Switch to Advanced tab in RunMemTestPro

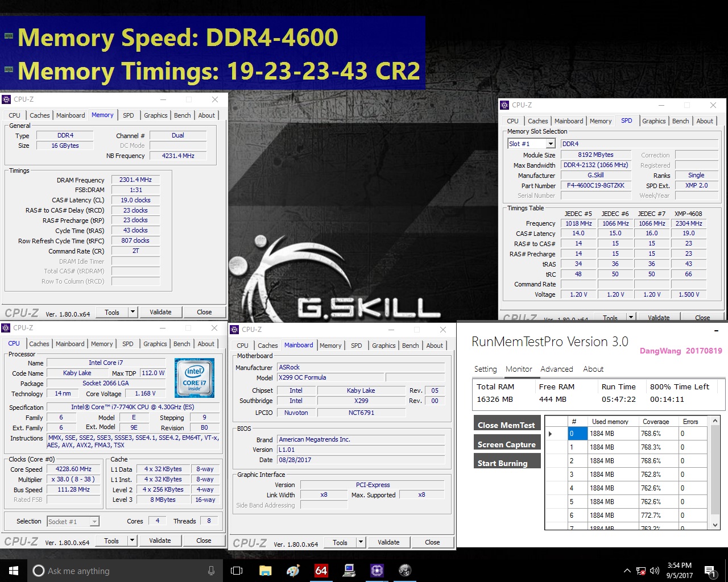(556, 369)
